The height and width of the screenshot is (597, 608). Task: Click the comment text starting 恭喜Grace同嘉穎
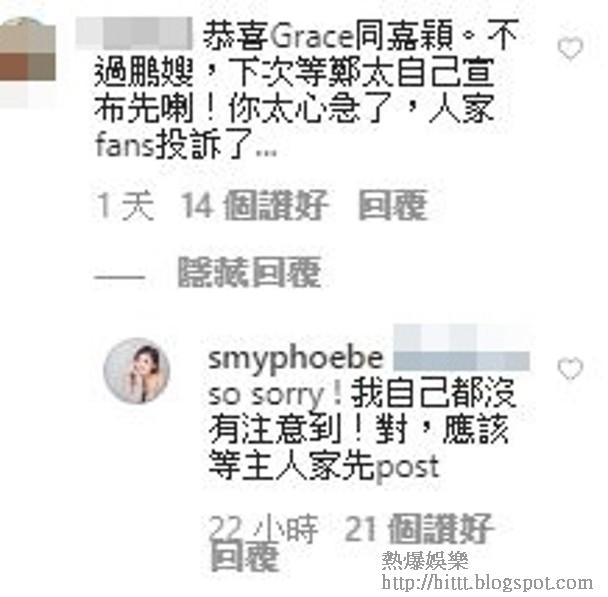pyautogui.click(x=306, y=90)
